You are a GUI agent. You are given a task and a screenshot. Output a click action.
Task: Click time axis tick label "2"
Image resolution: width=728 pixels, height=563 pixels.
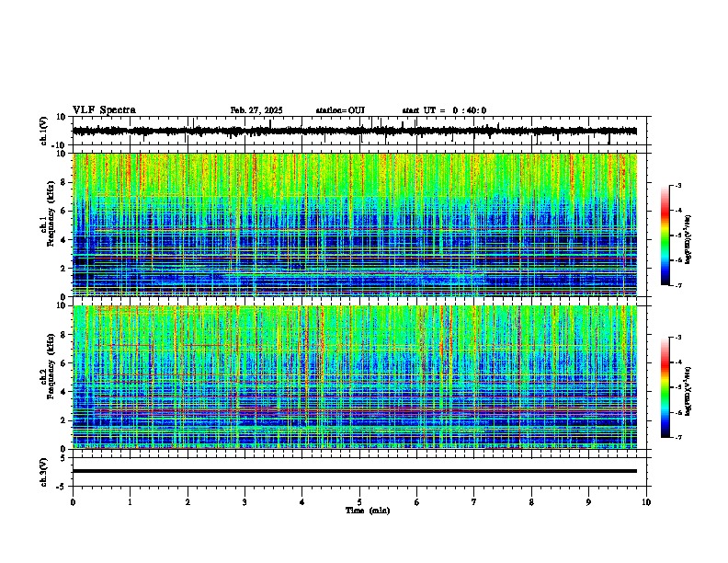coord(188,502)
